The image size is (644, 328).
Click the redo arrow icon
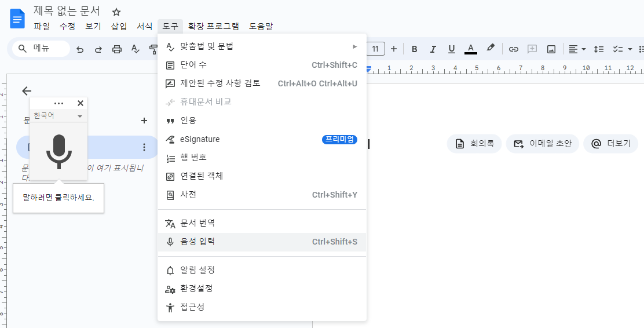98,49
